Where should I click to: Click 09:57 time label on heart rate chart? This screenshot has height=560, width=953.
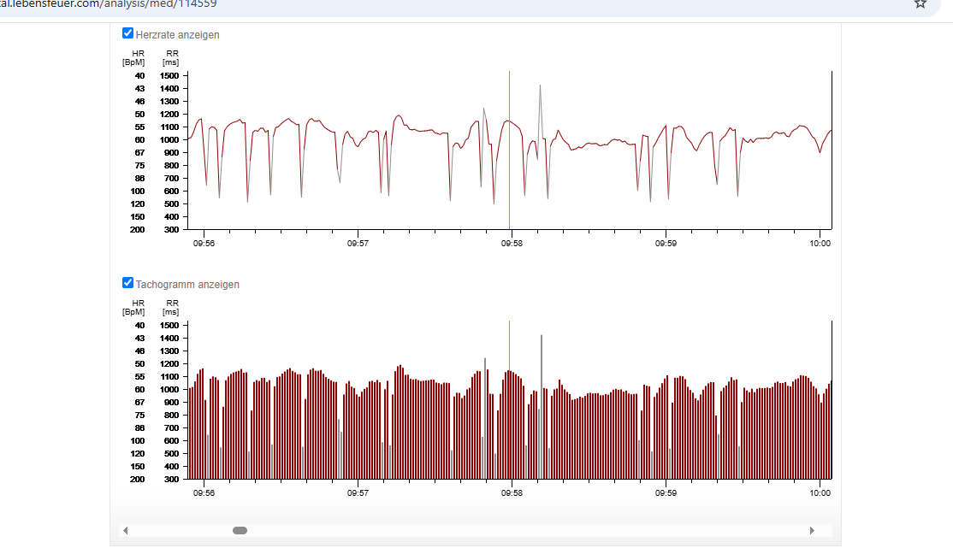(358, 244)
